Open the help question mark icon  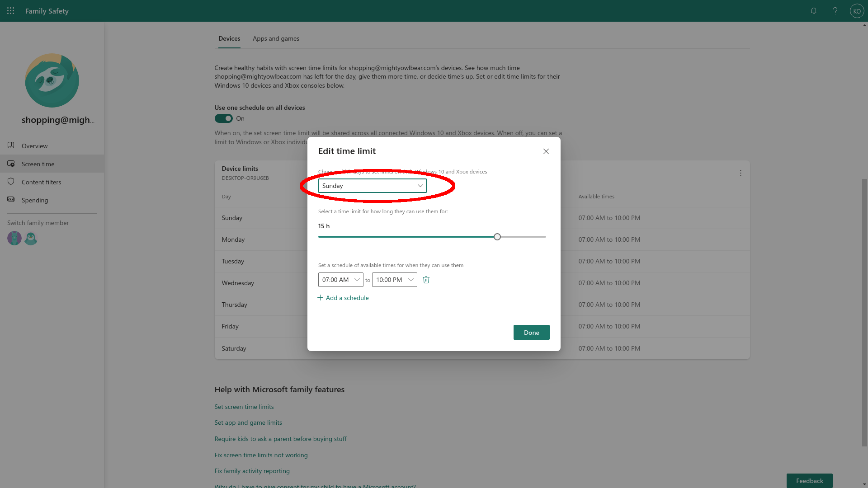835,11
